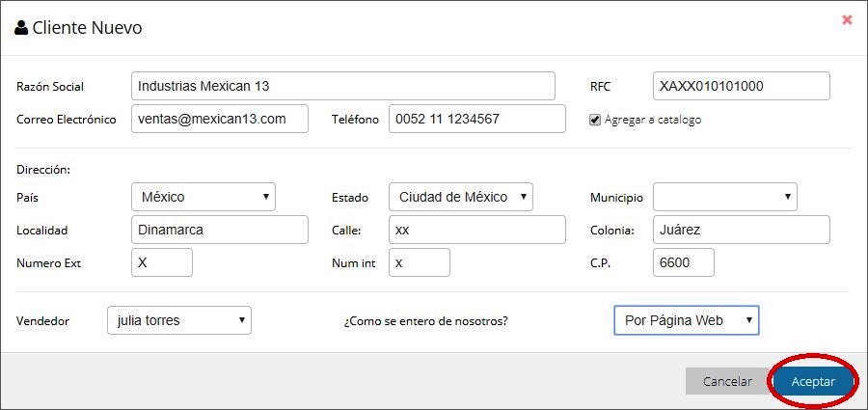868x410 pixels.
Task: Click the Calle input field
Action: [477, 230]
